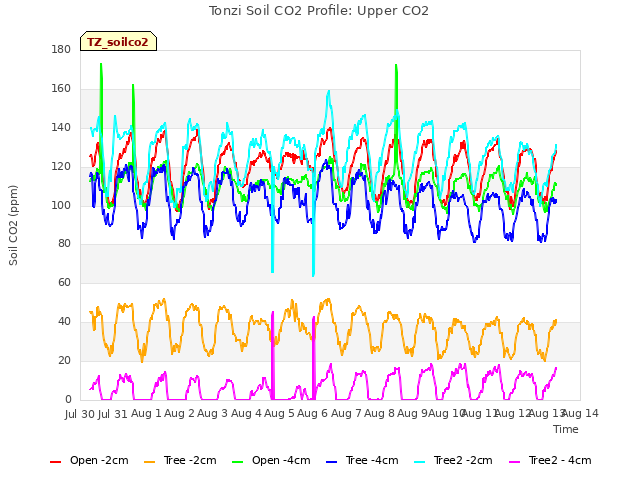Click the 100 y-axis tick label
640x480 pixels.
61,205
